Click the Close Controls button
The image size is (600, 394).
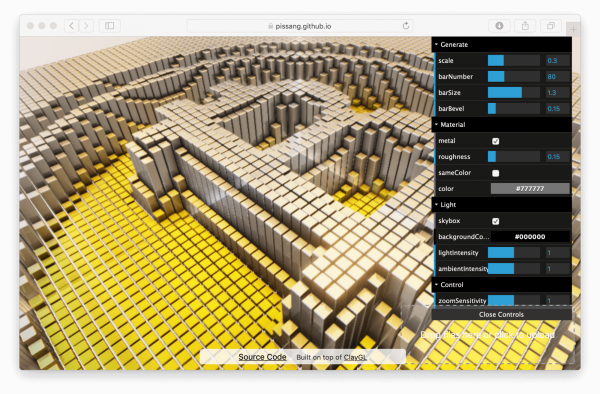point(502,314)
